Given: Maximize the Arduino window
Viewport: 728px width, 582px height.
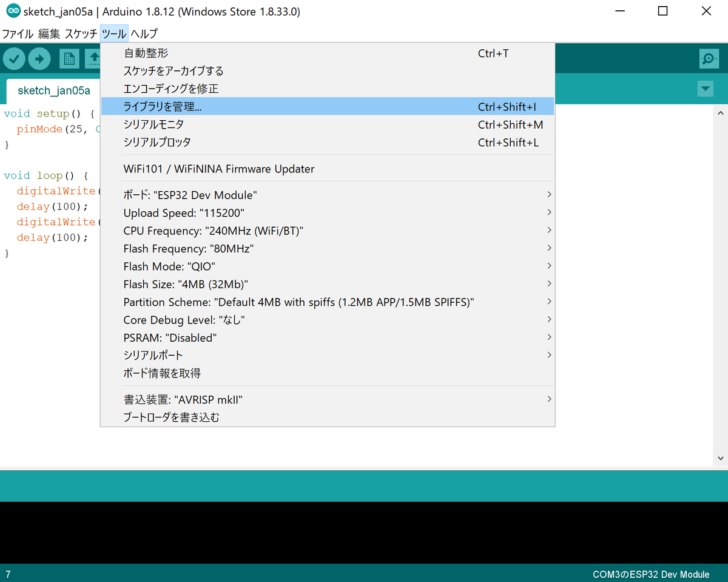Looking at the screenshot, I should (663, 12).
